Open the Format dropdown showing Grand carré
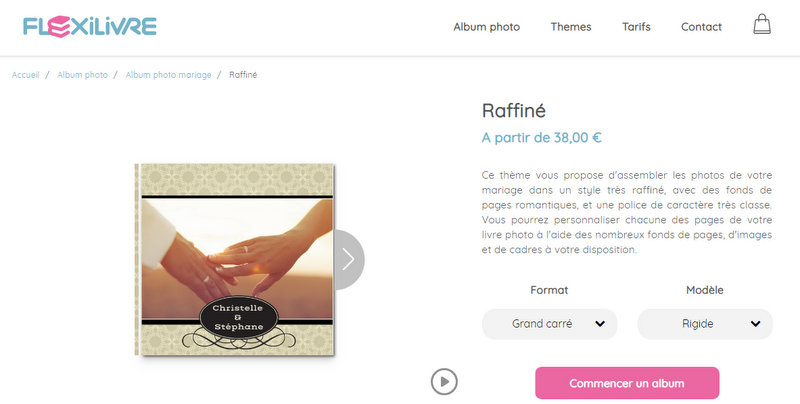The height and width of the screenshot is (404, 800). (x=549, y=324)
